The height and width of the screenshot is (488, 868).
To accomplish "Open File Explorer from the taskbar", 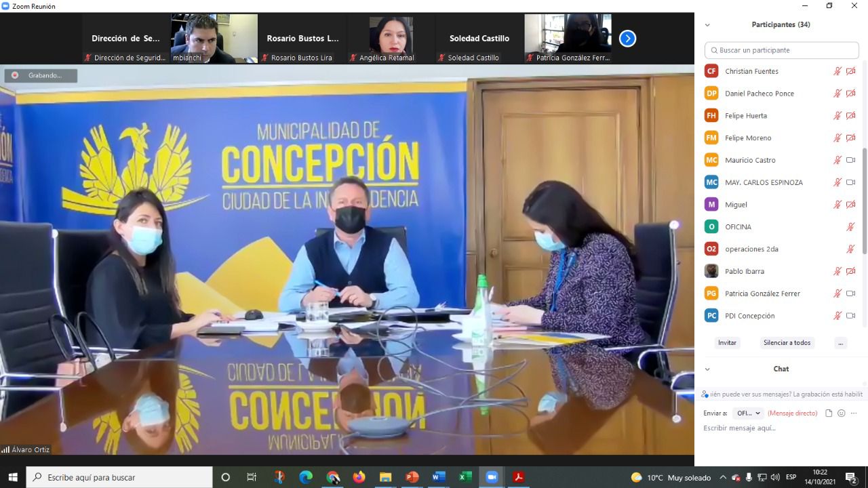I will [385, 477].
